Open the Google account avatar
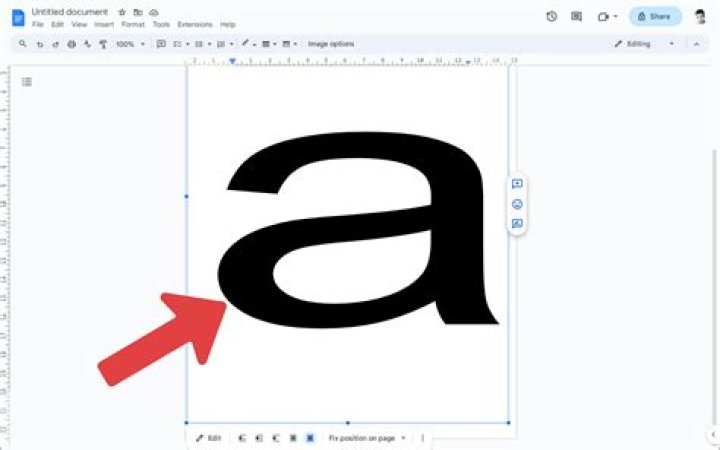720x450 pixels. point(700,17)
